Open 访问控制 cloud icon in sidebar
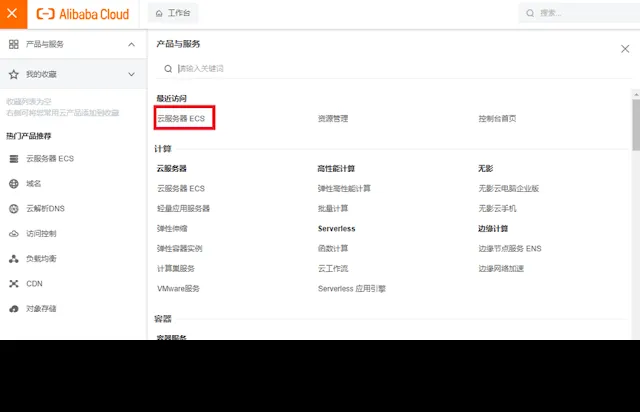This screenshot has height=412, width=640. (14, 234)
